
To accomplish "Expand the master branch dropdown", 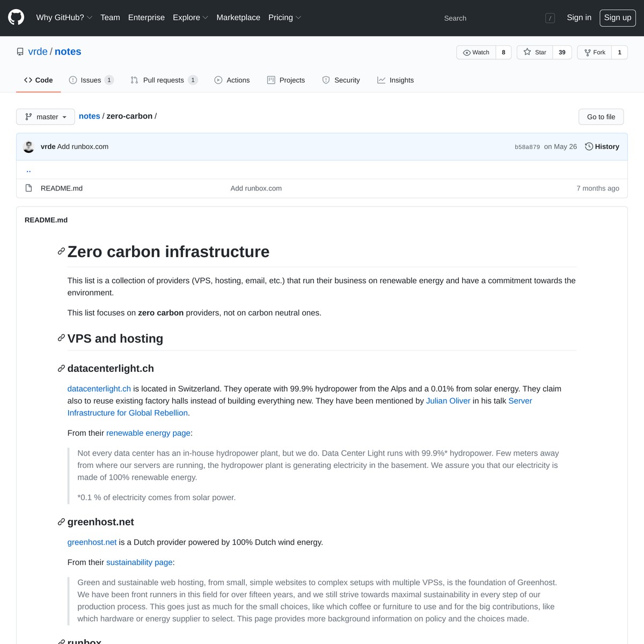I will [x=46, y=116].
